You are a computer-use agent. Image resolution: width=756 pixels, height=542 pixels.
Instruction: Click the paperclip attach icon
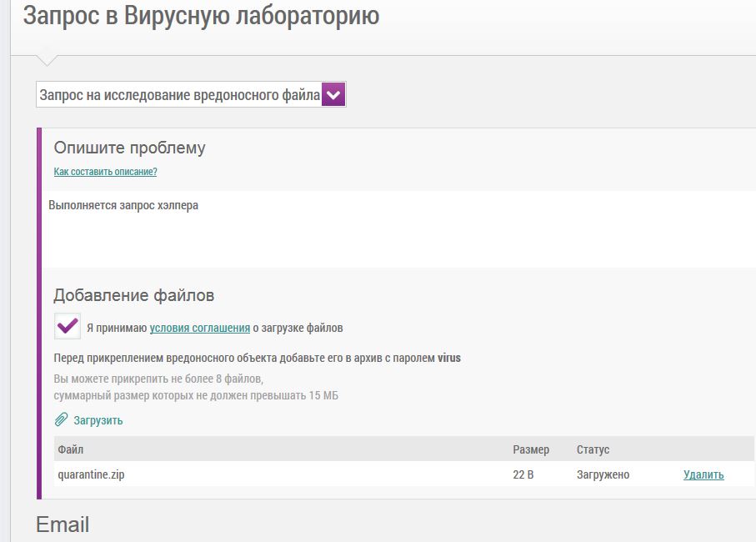[61, 420]
